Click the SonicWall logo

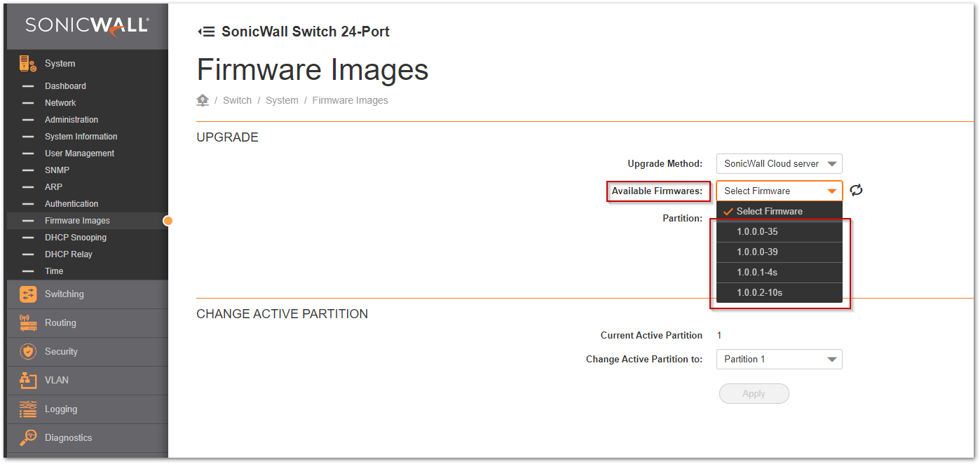click(87, 25)
